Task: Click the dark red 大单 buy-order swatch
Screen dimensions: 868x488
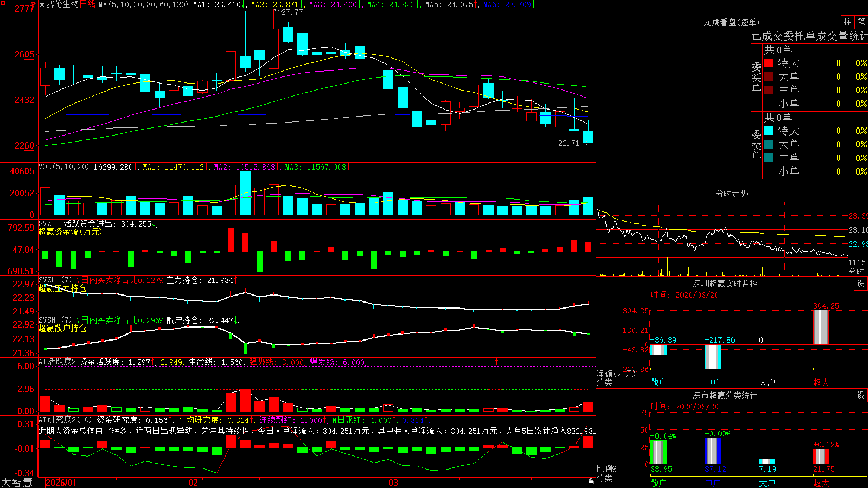Action: pyautogui.click(x=768, y=76)
